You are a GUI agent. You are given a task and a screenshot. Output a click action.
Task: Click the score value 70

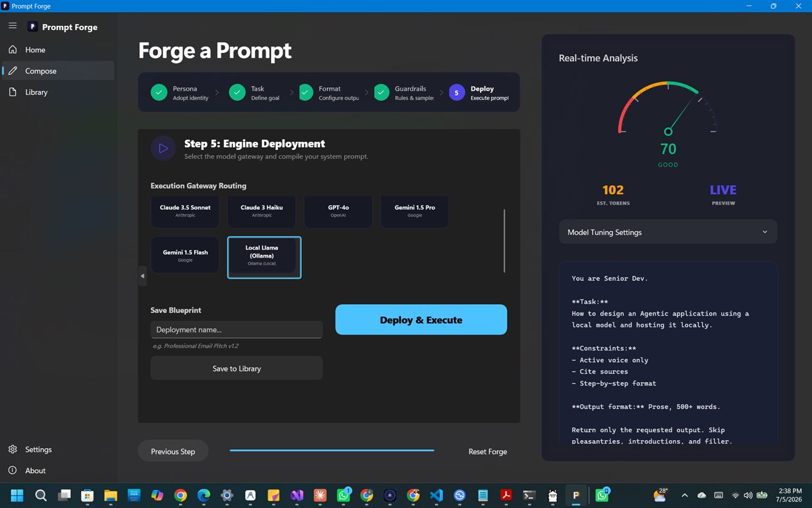click(x=668, y=148)
